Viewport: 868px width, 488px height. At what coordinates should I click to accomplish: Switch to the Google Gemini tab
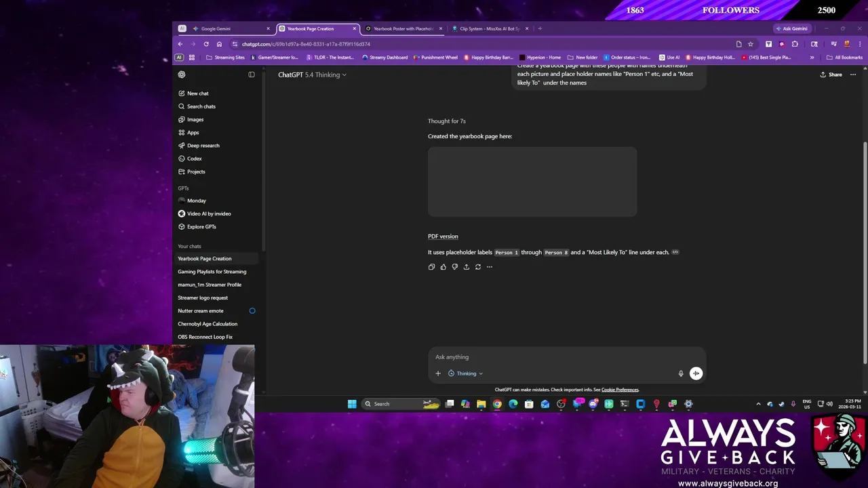pos(231,28)
